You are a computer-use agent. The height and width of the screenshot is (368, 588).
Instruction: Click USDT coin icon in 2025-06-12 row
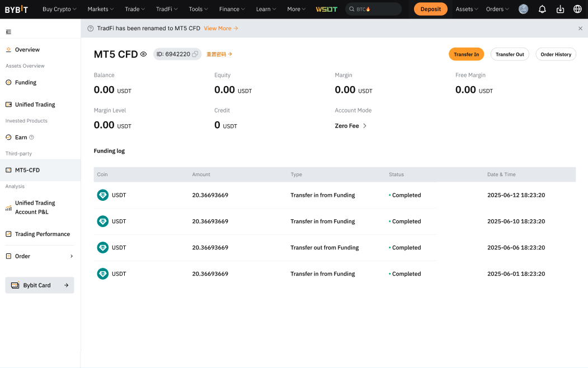pyautogui.click(x=103, y=195)
